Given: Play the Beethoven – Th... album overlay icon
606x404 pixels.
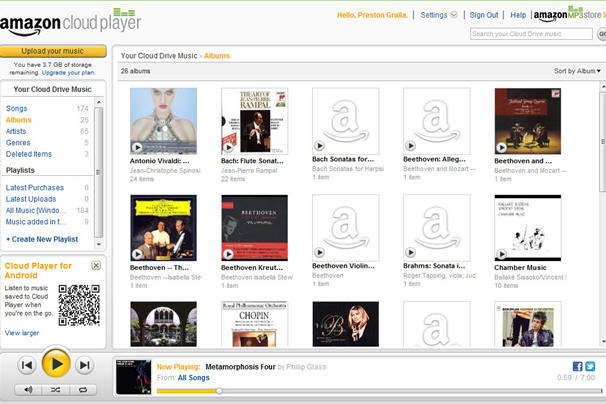Looking at the screenshot, I should (137, 254).
